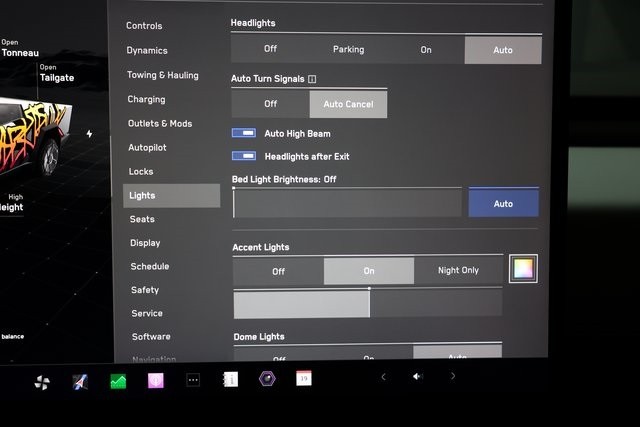
Task: Tap Open Tonneau button
Action: coord(20,48)
